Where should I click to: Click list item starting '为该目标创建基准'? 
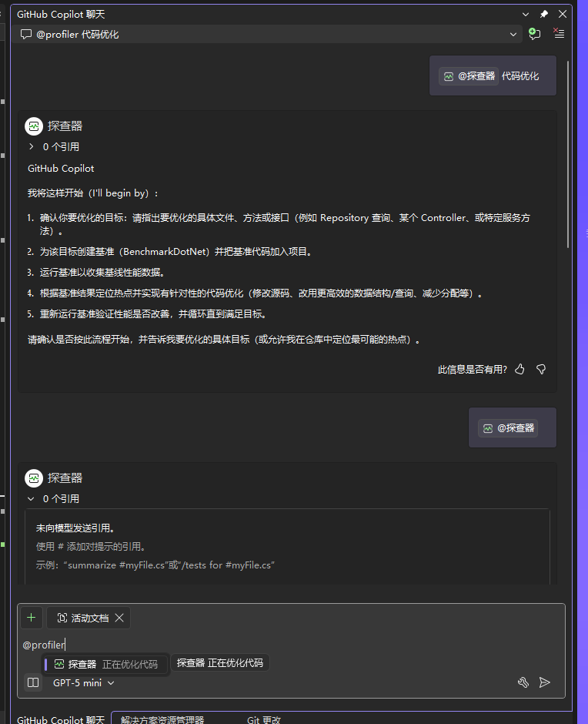coord(177,252)
